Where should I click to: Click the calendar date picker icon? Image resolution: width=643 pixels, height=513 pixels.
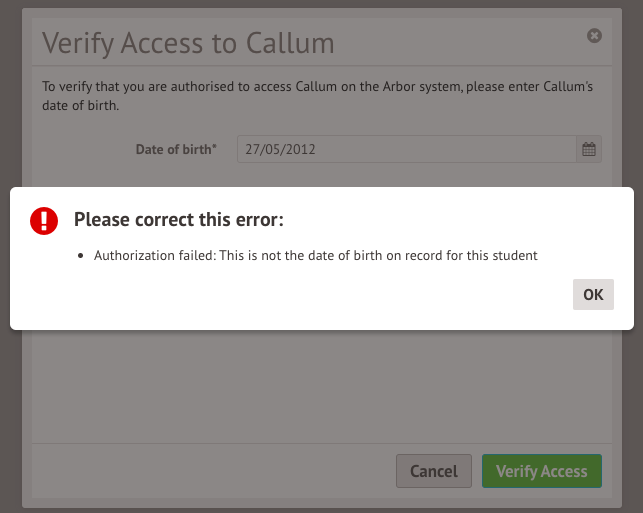click(x=589, y=149)
